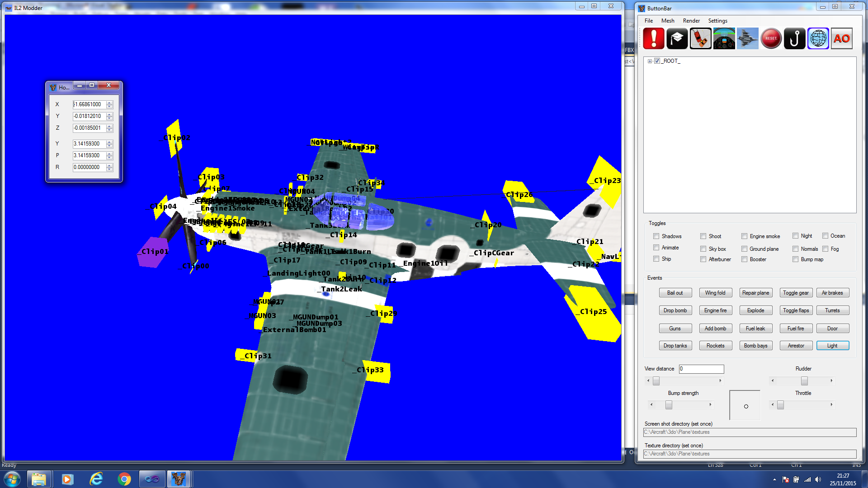The image size is (868, 488).
Task: Increment the X position spinner
Action: [x=109, y=103]
